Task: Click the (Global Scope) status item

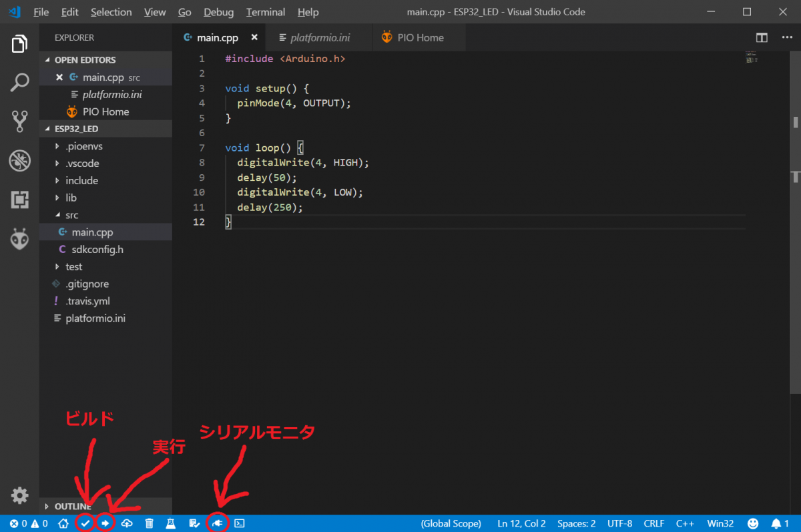Action: (x=451, y=523)
